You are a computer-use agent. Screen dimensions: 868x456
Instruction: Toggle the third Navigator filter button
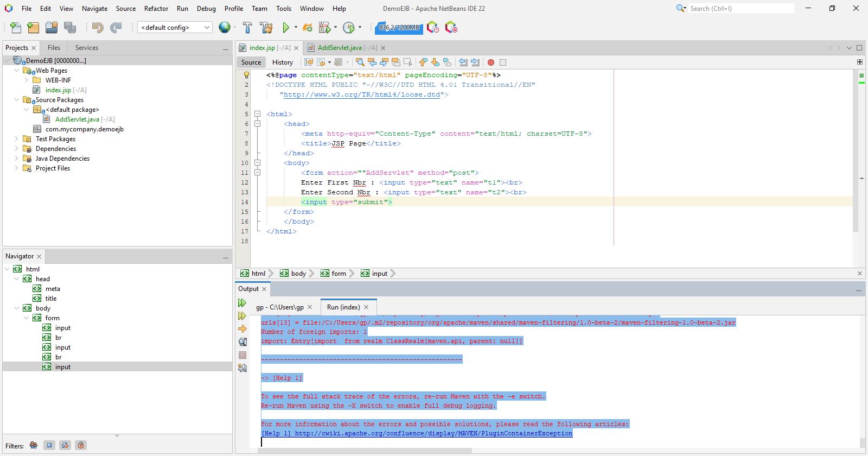point(65,445)
